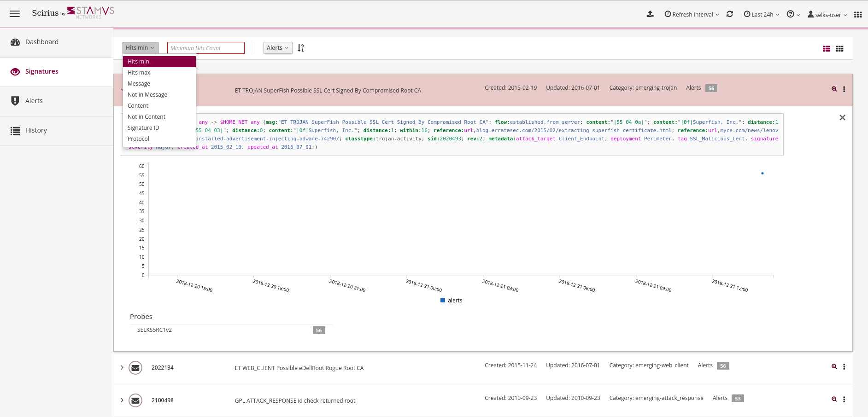This screenshot has height=417, width=868.
Task: Click the SELKS5RC1v2 probe entry
Action: (x=154, y=330)
